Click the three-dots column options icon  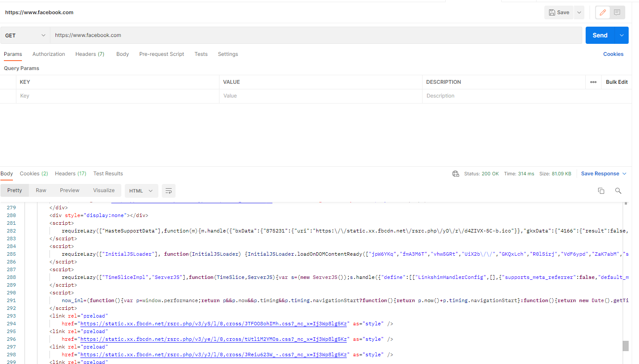click(x=593, y=82)
